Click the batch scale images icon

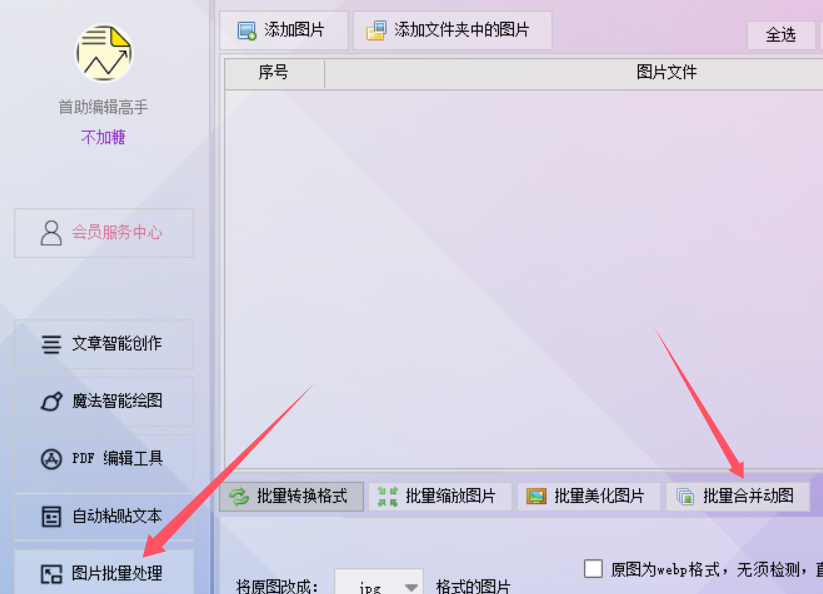coord(387,496)
